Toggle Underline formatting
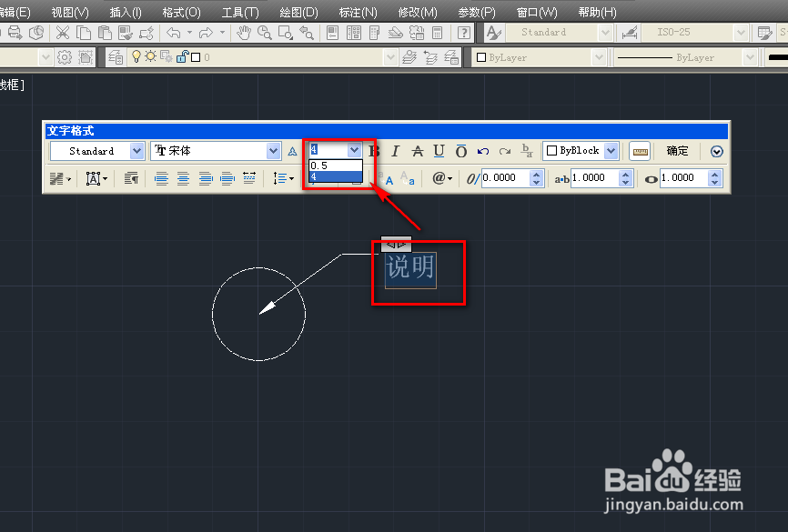Viewport: 788px width, 532px height. point(439,151)
